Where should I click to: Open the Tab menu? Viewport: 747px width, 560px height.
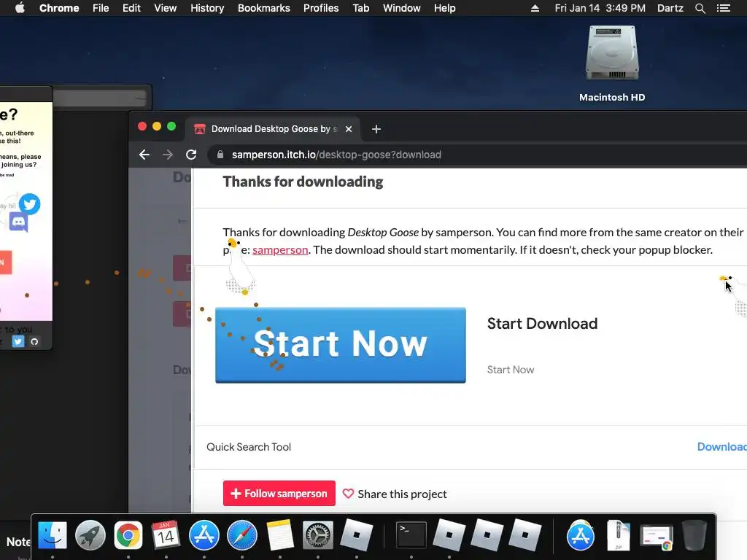pos(360,8)
